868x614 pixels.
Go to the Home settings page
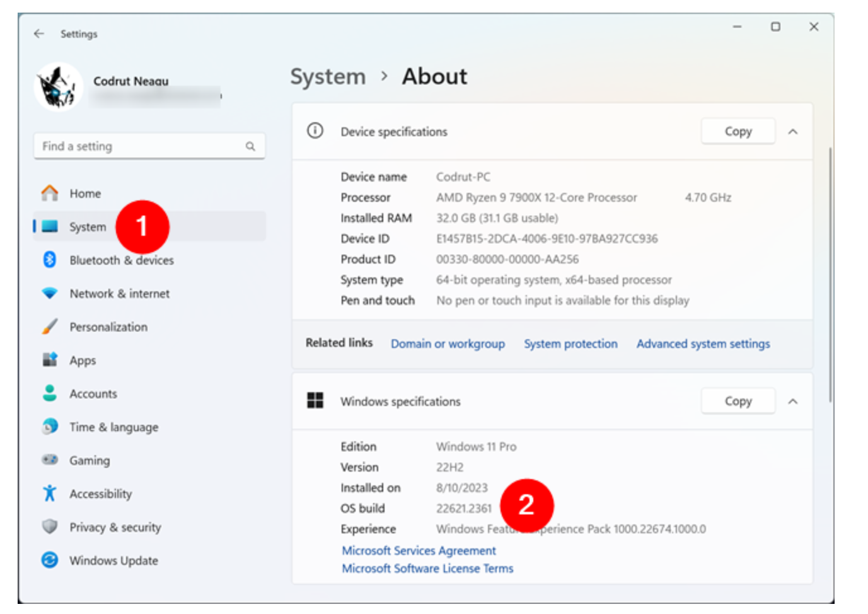[x=149, y=193]
